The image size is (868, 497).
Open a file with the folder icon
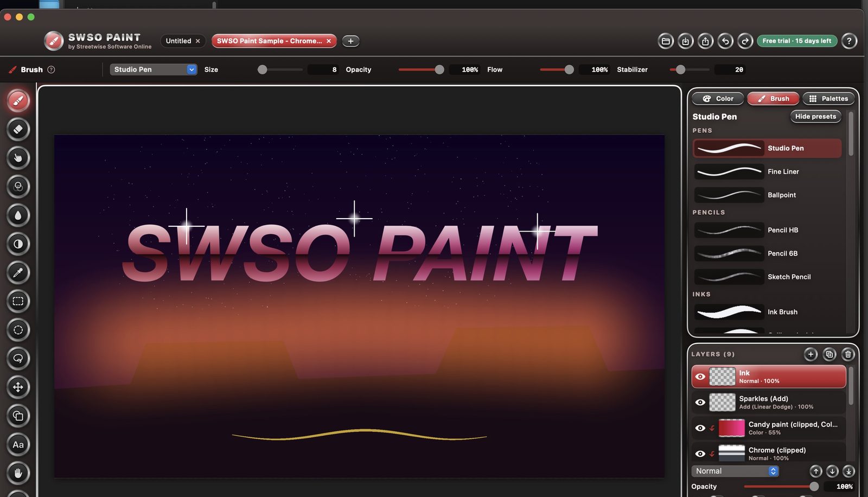click(666, 41)
